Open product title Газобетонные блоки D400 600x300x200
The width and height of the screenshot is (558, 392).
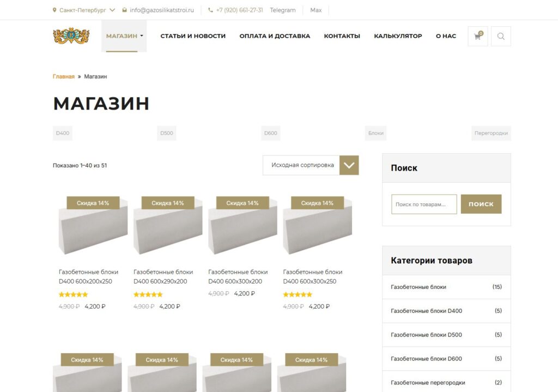pos(238,276)
